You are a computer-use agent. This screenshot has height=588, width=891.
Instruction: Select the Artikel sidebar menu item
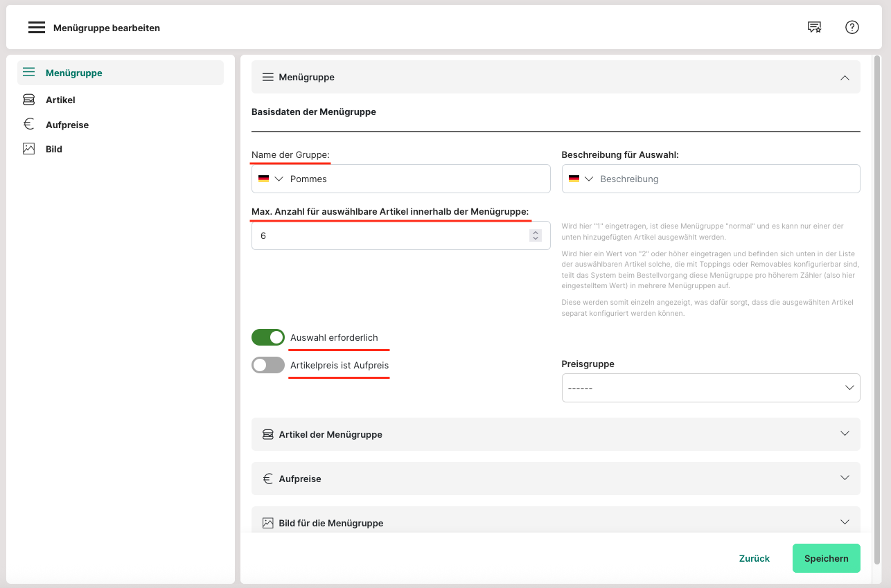click(x=60, y=100)
